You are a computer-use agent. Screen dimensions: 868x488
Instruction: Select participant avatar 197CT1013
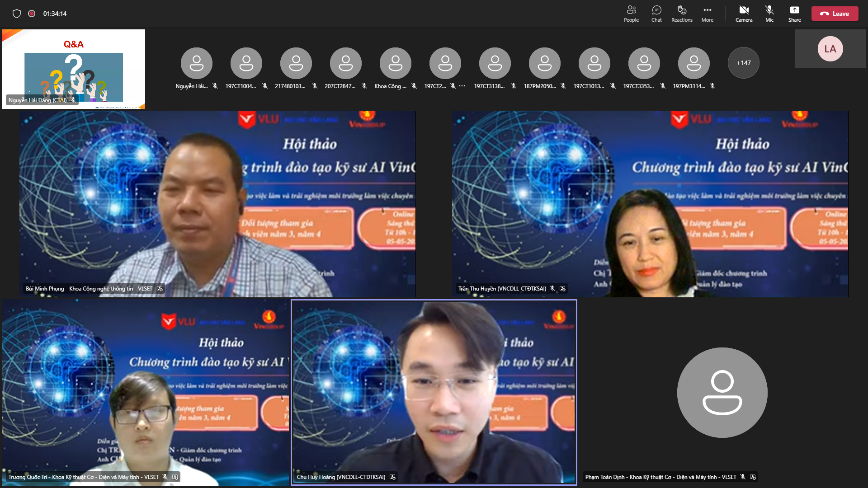pos(594,63)
